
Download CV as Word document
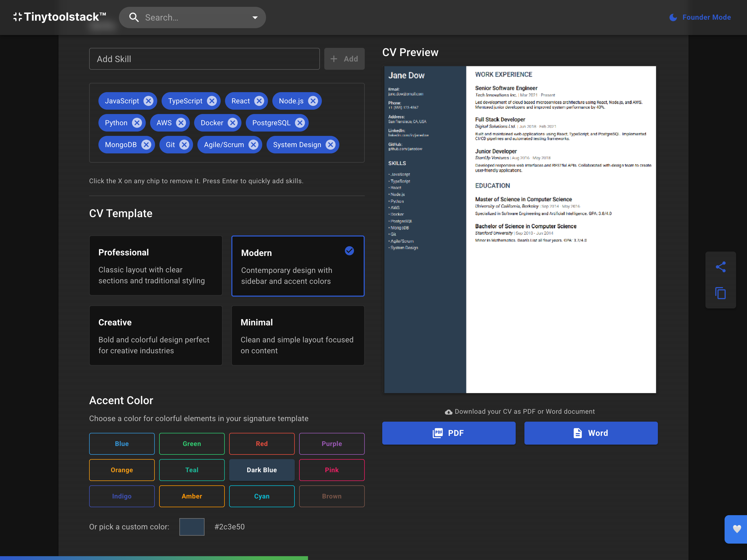[591, 433]
